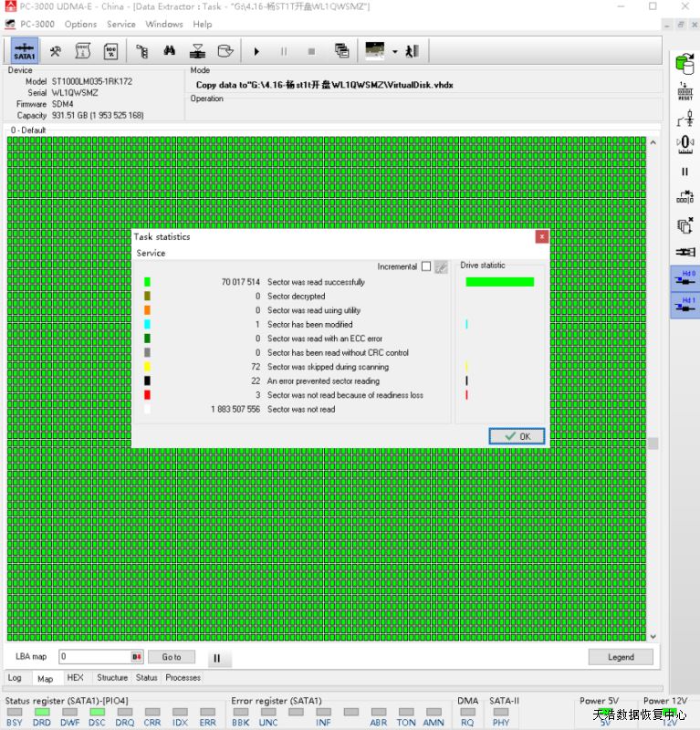Viewport: 700px width, 730px height.
Task: Click the binoculars search icon
Action: click(170, 51)
